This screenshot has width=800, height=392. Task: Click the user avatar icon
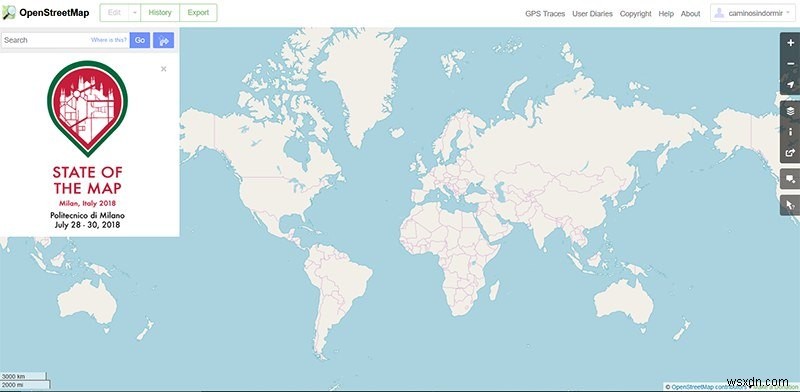(719, 13)
